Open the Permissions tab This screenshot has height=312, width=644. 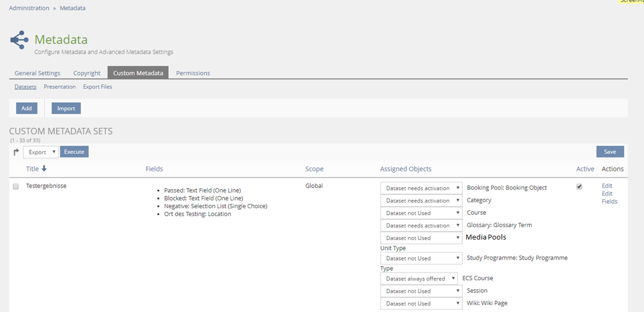(193, 73)
